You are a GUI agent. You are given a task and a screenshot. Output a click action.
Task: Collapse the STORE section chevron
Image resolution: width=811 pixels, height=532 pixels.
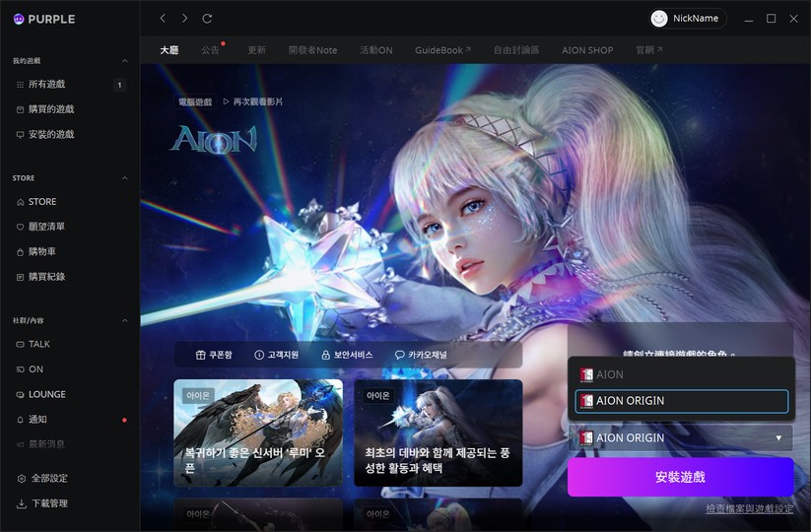coord(124,178)
